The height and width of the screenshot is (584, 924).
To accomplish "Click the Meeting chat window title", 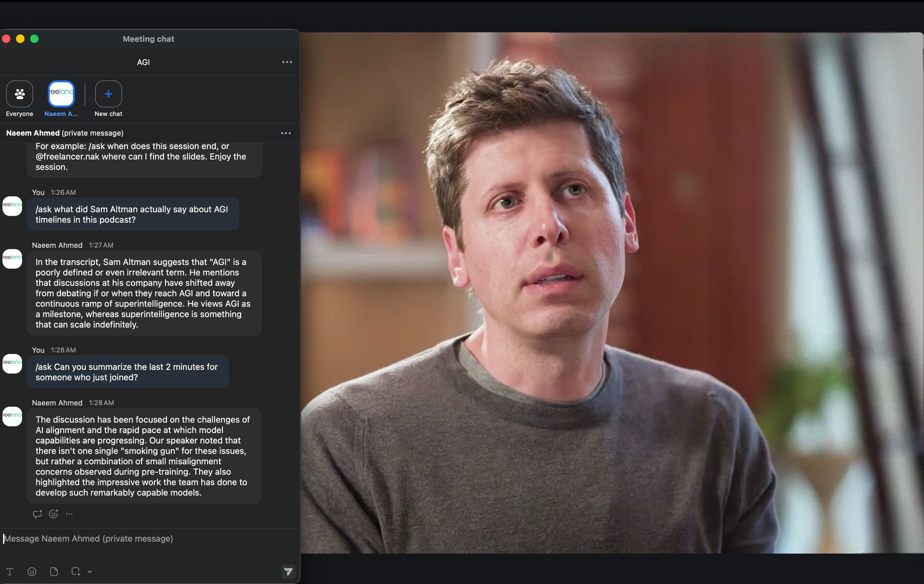I will point(148,39).
